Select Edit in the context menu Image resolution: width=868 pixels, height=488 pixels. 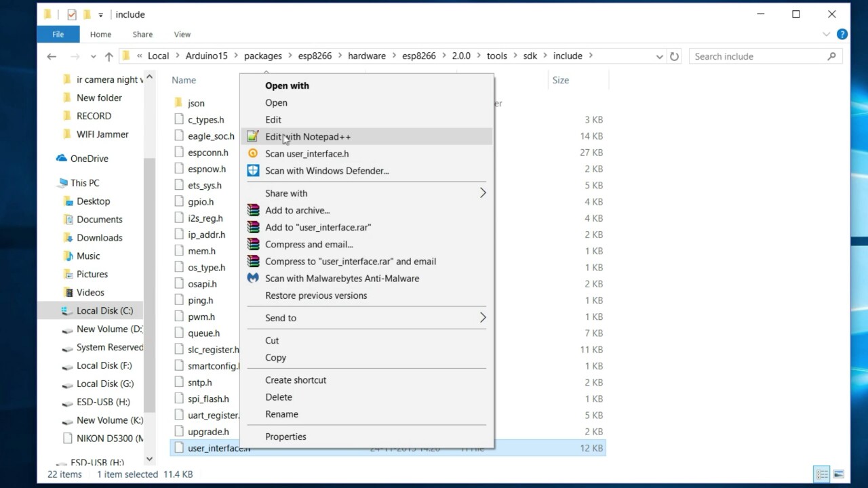tap(273, 119)
